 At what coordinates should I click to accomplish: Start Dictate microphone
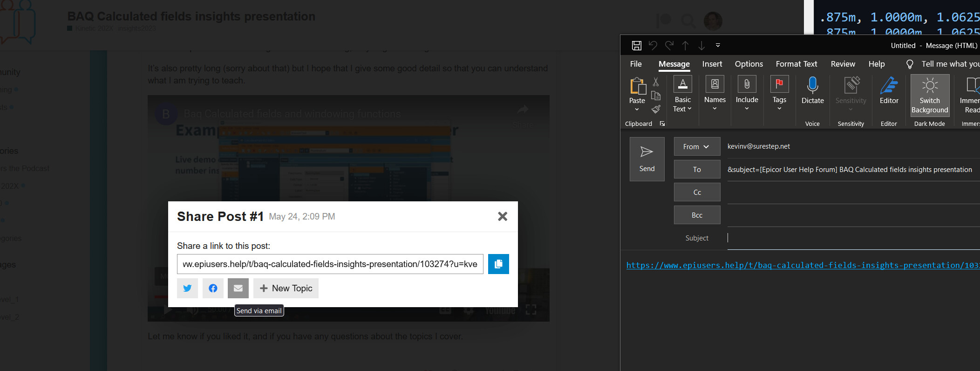coord(813,91)
